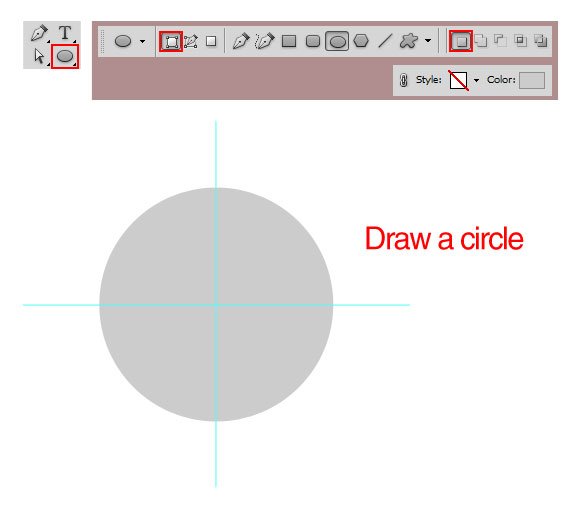Open the shape Color swatch
This screenshot has width=580, height=507.
pyautogui.click(x=532, y=80)
